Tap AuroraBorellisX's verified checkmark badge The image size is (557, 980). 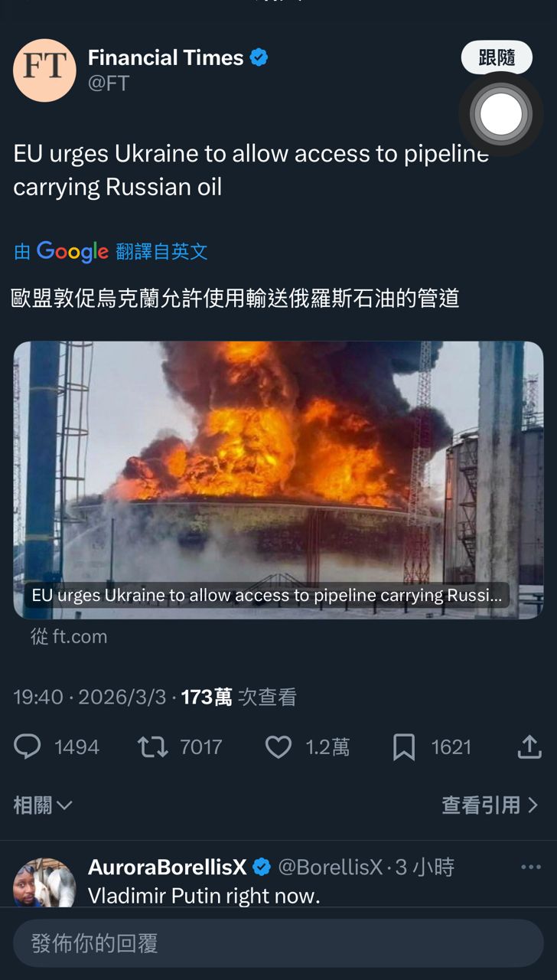coord(262,867)
